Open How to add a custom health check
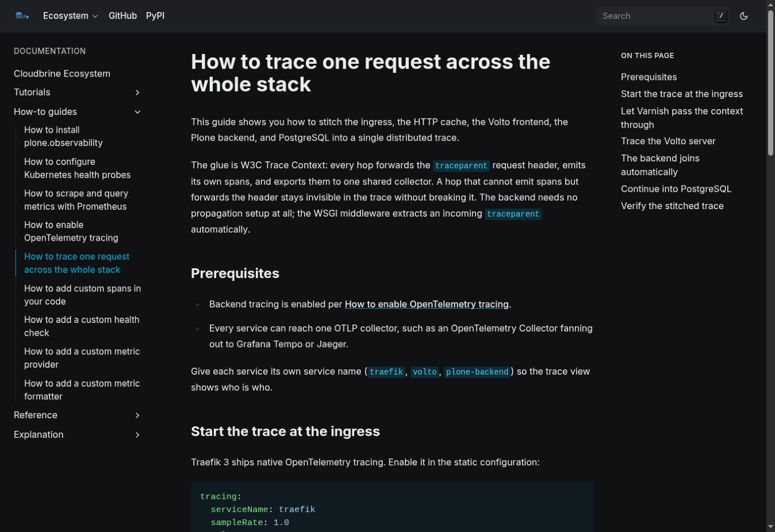775x532 pixels. click(82, 326)
